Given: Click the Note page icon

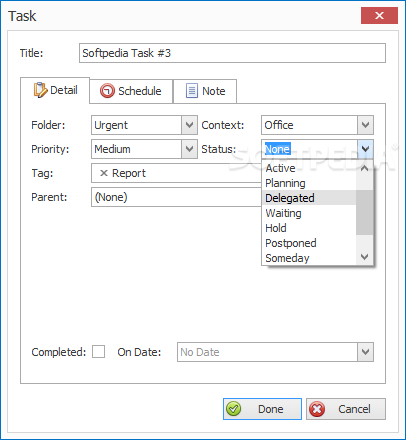Looking at the screenshot, I should pos(192,91).
